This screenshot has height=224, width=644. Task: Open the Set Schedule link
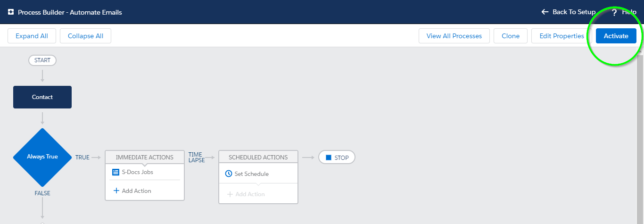(252, 174)
